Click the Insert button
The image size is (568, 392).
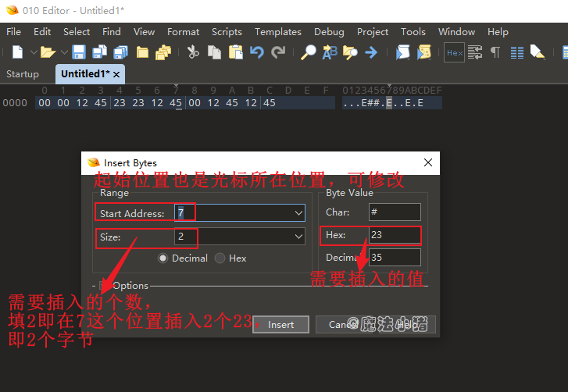click(280, 325)
